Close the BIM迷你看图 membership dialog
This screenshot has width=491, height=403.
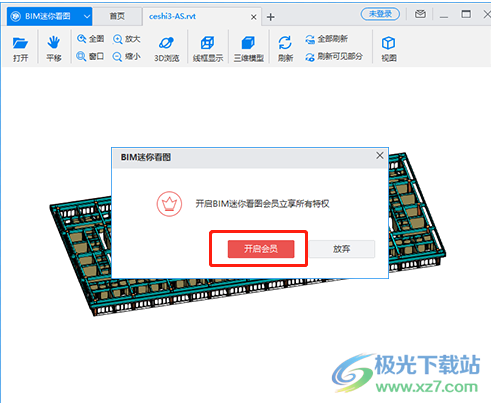(x=380, y=155)
